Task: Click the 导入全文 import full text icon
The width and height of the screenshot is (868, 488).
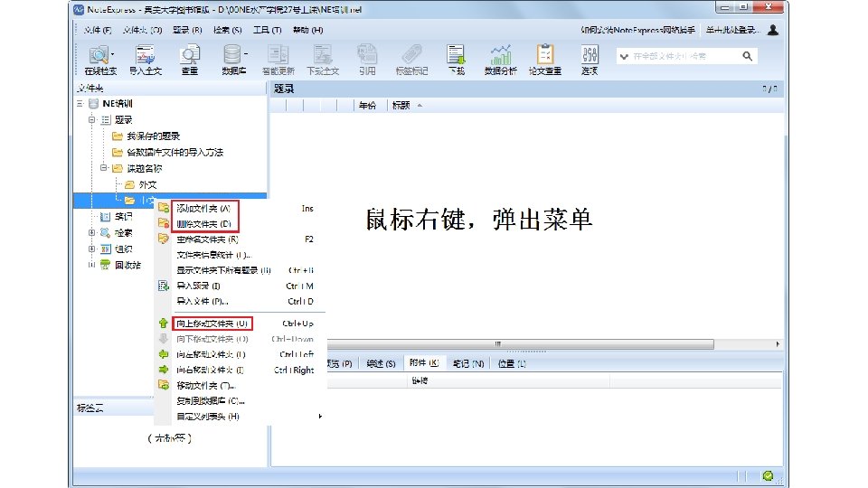Action: point(145,60)
